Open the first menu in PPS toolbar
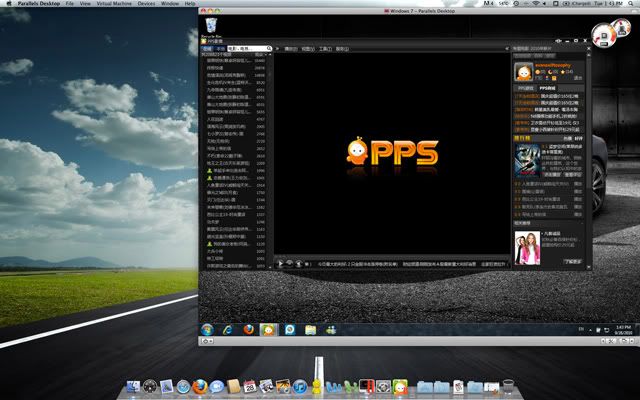 tap(292, 48)
